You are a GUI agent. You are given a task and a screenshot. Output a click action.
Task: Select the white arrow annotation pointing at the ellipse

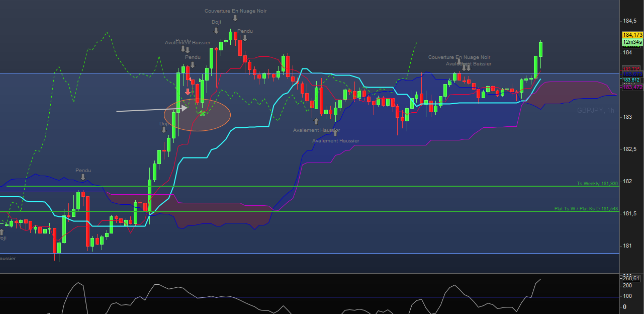tap(151, 109)
